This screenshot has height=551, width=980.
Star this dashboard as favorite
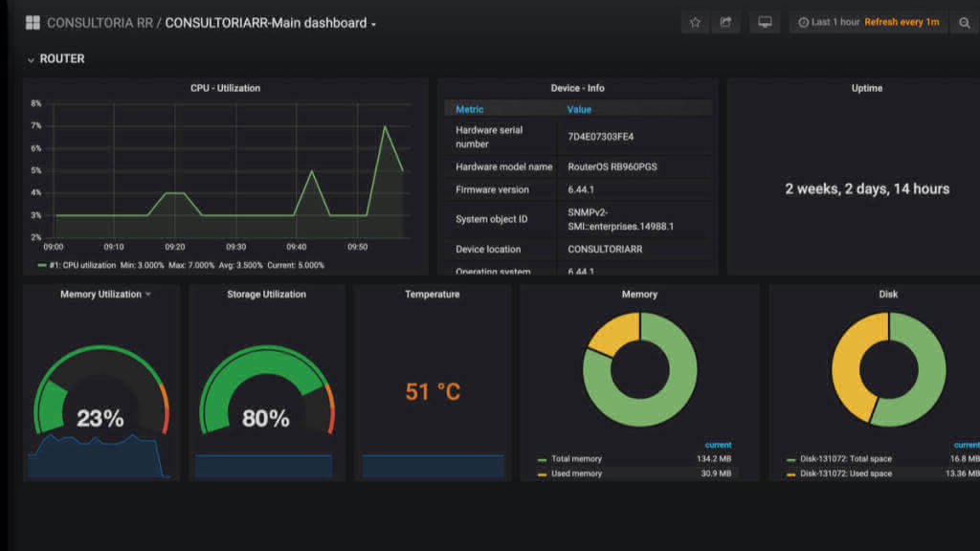695,23
